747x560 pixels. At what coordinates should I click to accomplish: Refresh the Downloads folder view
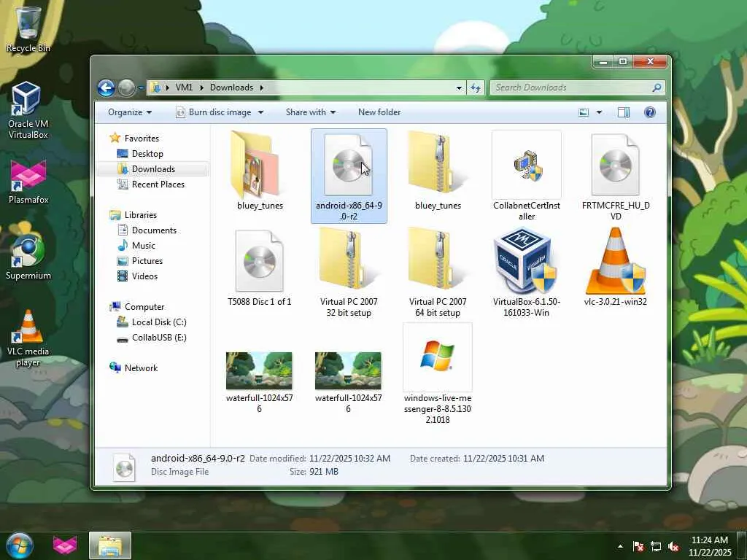(x=476, y=87)
